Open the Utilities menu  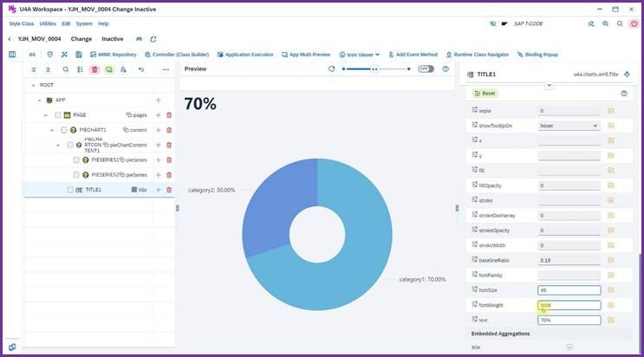(x=48, y=23)
